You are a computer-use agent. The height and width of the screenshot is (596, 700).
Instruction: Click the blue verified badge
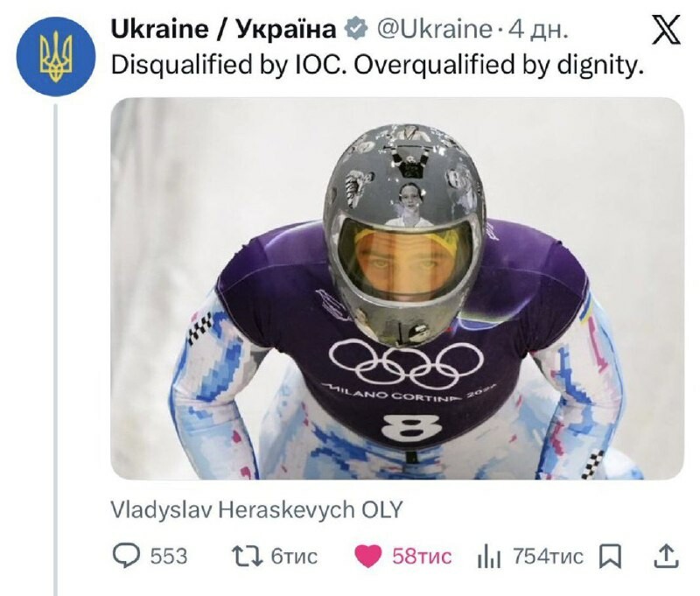(x=356, y=30)
